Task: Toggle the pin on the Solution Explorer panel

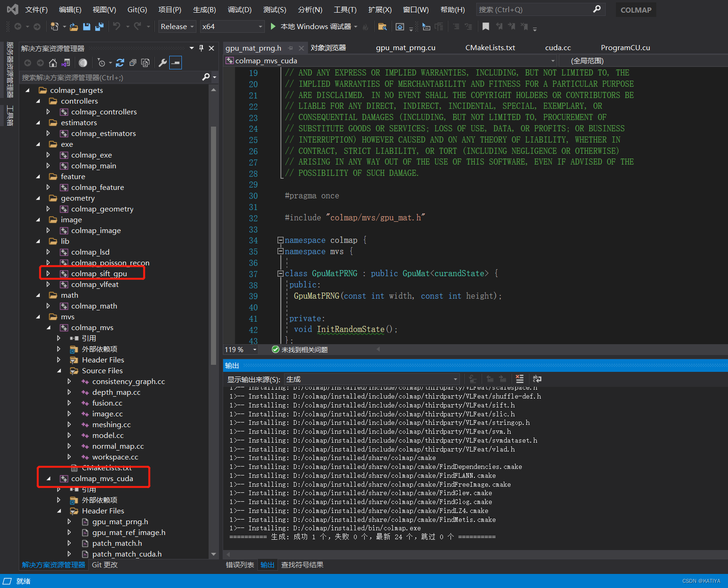Action: pyautogui.click(x=201, y=48)
